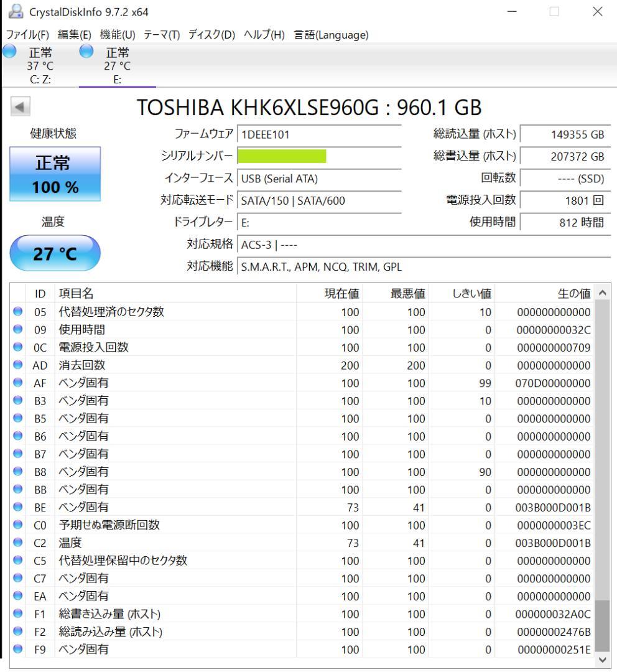Click total host writes value 207372 GB

point(565,156)
